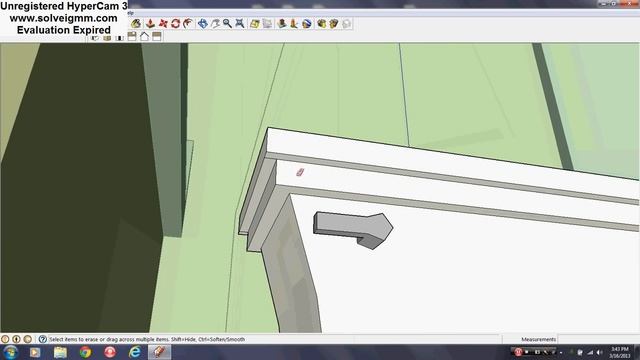Select the Paint Bucket tool
The width and height of the screenshot is (640, 360).
tap(136, 24)
